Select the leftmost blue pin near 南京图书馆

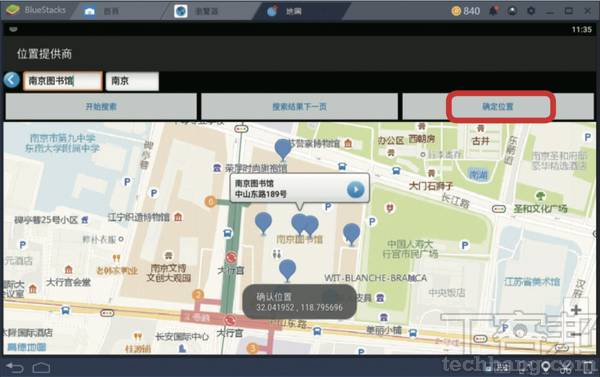(x=263, y=224)
